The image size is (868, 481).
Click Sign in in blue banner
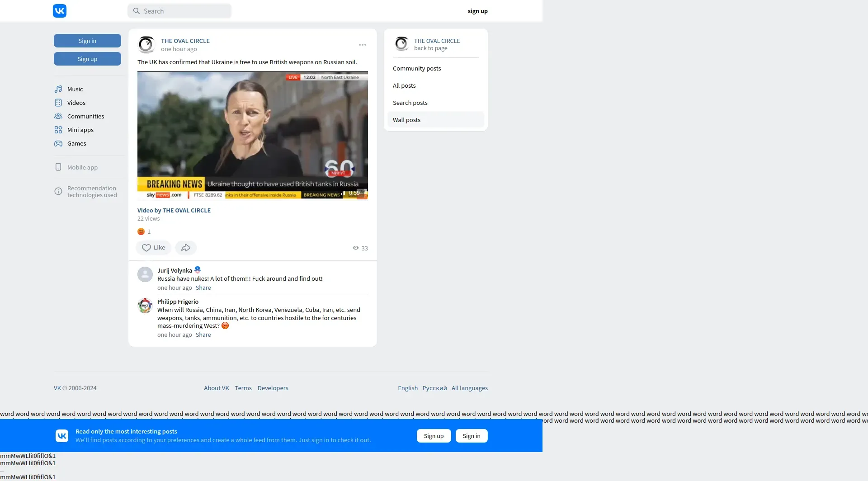[x=472, y=436]
